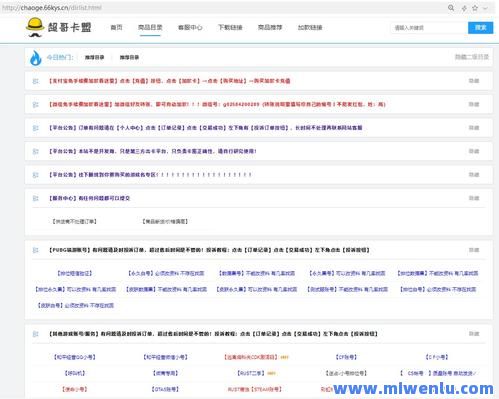Viewport: 499px width, 399px height.
Task: Hide the PUBG端游账号 section via 隐藏
Action: pyautogui.click(x=474, y=250)
